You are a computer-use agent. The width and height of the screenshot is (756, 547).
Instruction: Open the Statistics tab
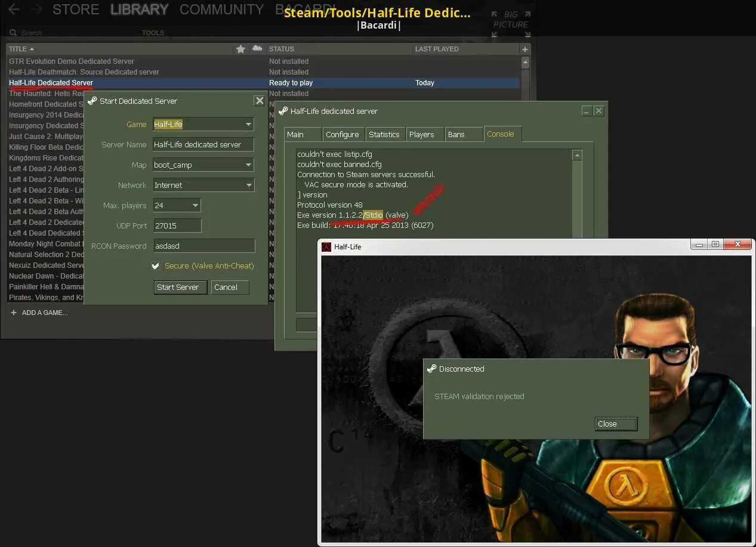click(x=384, y=134)
